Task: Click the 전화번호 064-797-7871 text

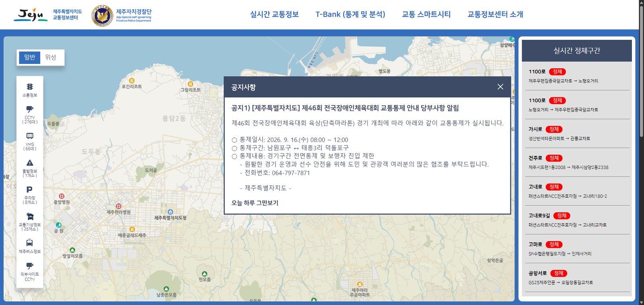Action: pos(277,173)
